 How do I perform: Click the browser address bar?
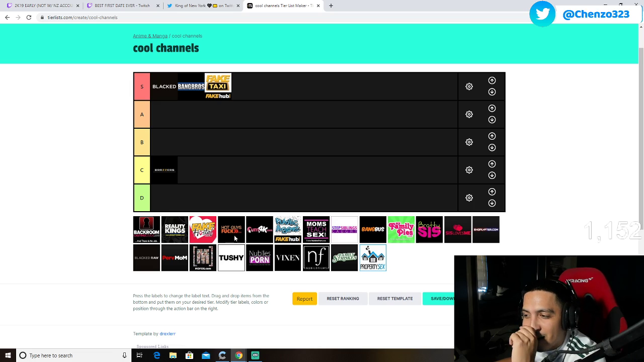tap(282, 18)
